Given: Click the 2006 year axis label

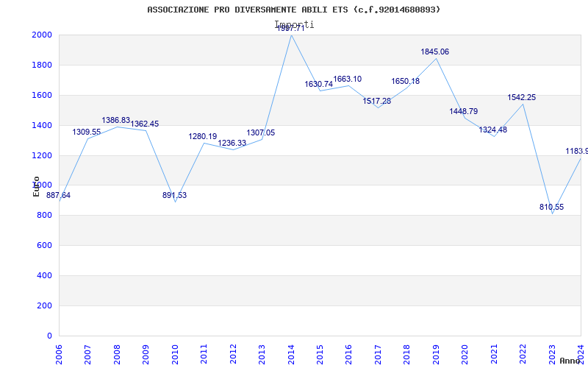Looking at the screenshot, I should (x=59, y=355).
